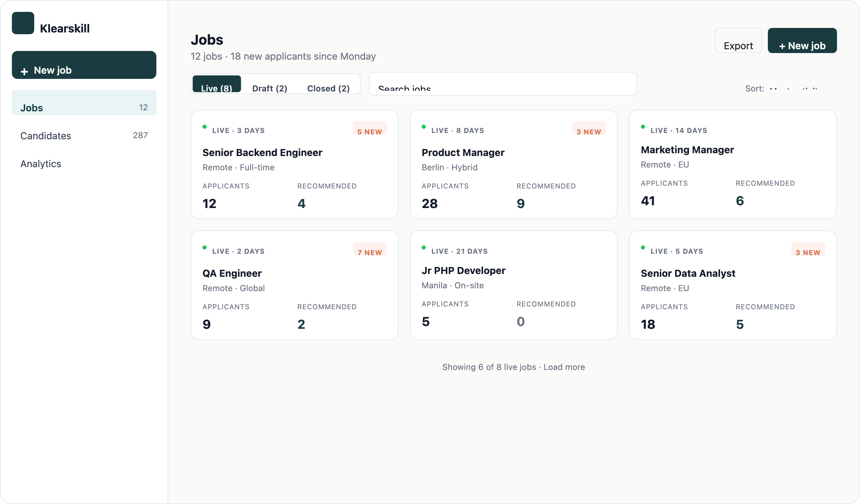860x504 pixels.
Task: Open Jobs in the sidebar
Action: pos(84,103)
